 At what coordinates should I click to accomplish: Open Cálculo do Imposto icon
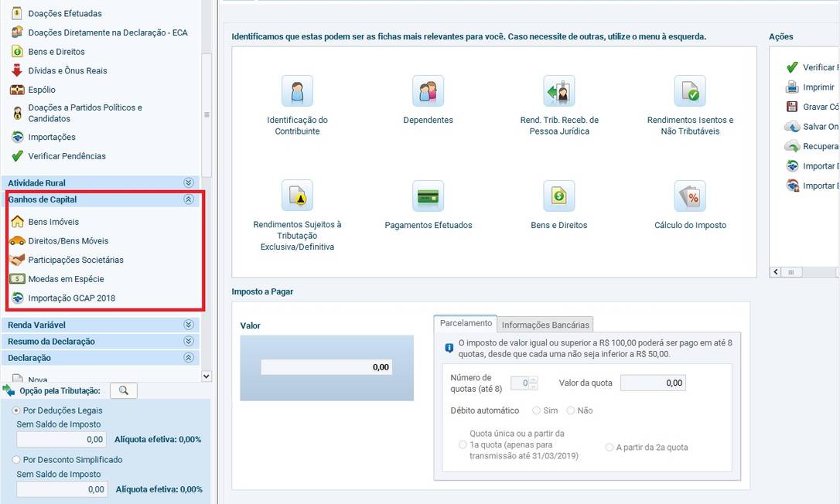pos(690,196)
